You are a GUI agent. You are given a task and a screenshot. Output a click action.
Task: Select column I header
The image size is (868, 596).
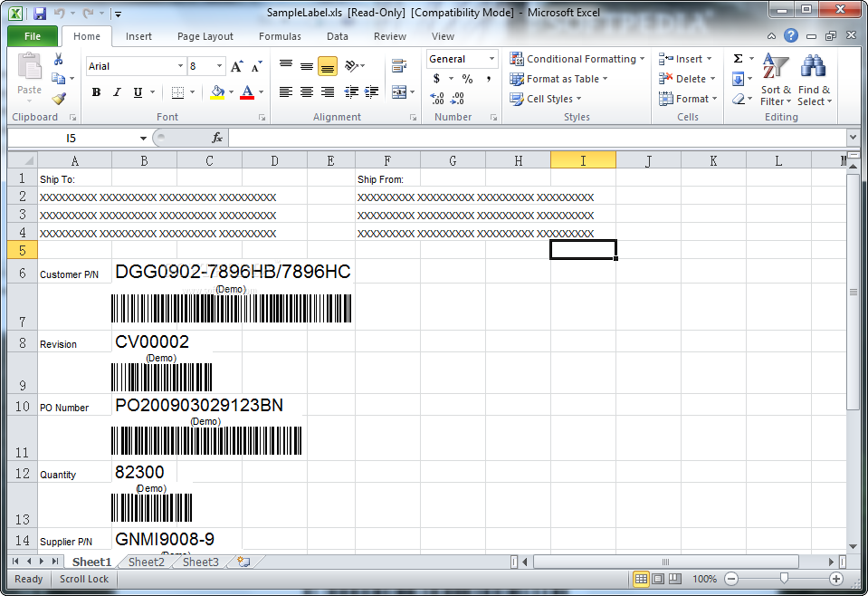pos(583,160)
